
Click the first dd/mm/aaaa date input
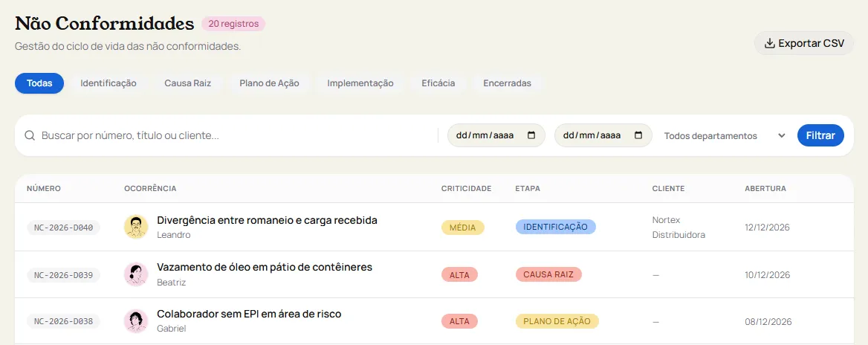tap(496, 135)
